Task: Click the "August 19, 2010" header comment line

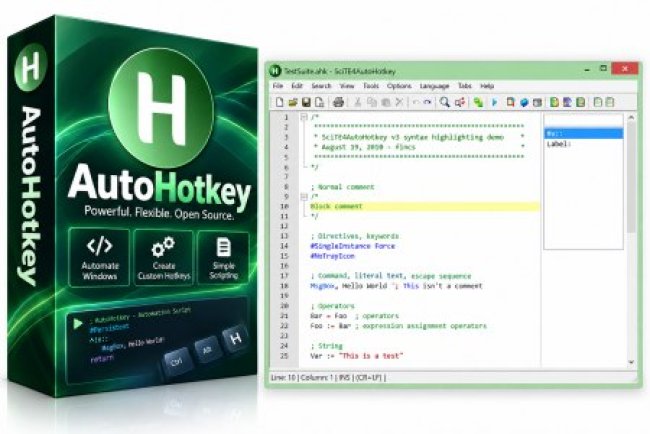Action: [365, 147]
